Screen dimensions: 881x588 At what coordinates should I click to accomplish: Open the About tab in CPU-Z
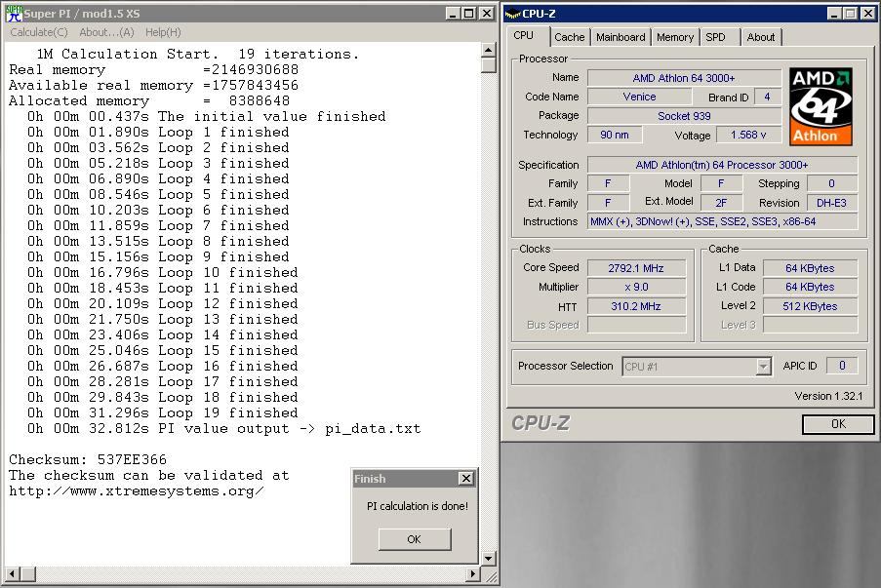point(761,37)
